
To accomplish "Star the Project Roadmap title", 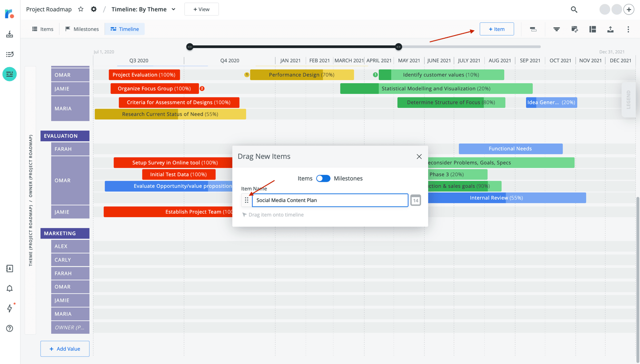I will 80,9.
